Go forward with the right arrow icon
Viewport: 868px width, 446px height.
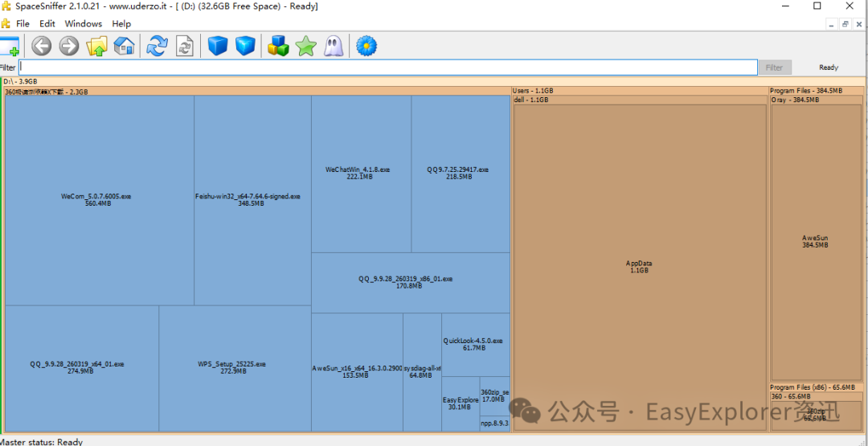pyautogui.click(x=68, y=46)
